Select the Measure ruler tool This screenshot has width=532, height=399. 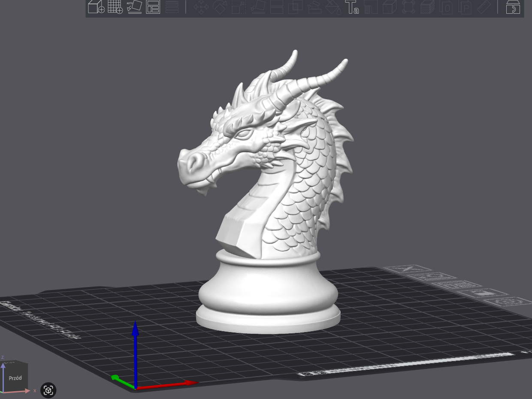point(484,7)
